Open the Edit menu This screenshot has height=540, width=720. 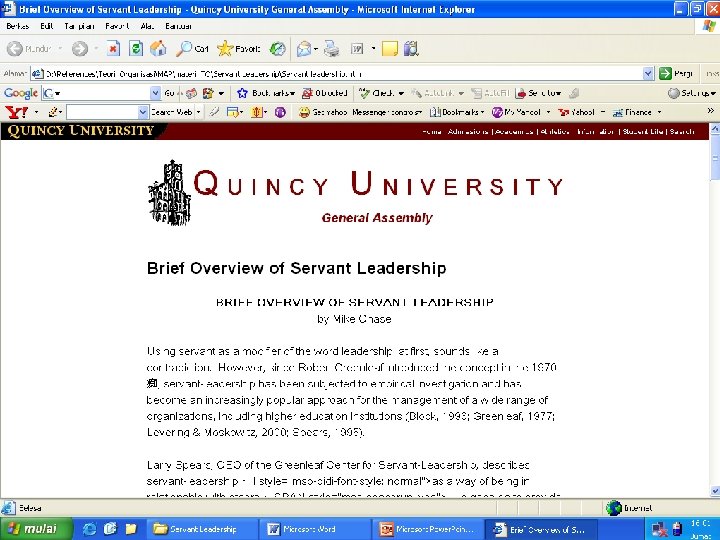(46, 26)
